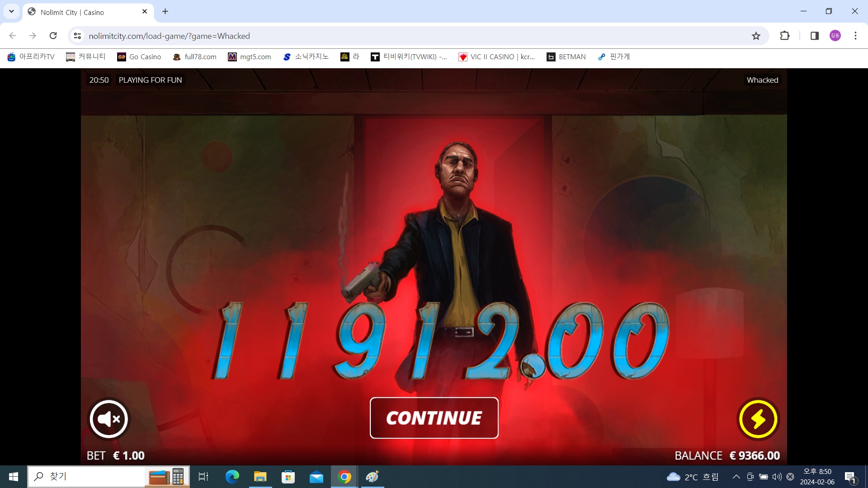Open Task View on the taskbar
This screenshot has width=868, height=488.
pyautogui.click(x=203, y=477)
